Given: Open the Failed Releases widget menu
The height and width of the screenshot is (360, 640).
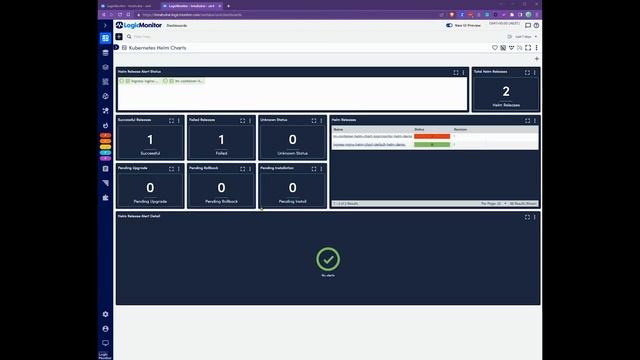Looking at the screenshot, I should (x=250, y=120).
